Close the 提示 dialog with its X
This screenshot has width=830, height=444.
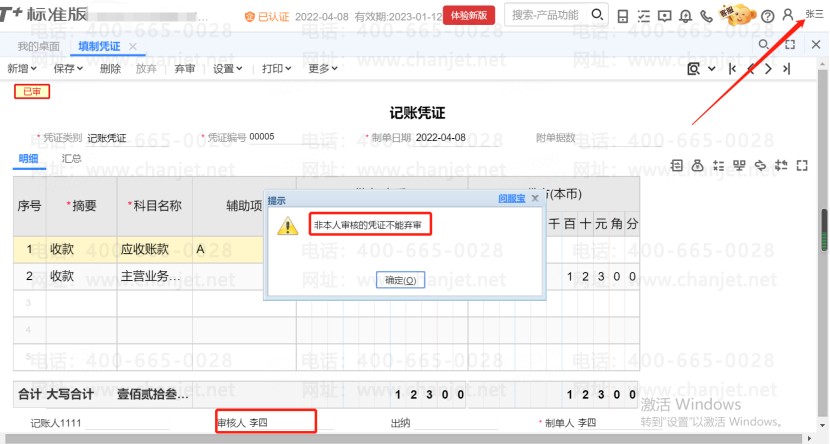(535, 199)
